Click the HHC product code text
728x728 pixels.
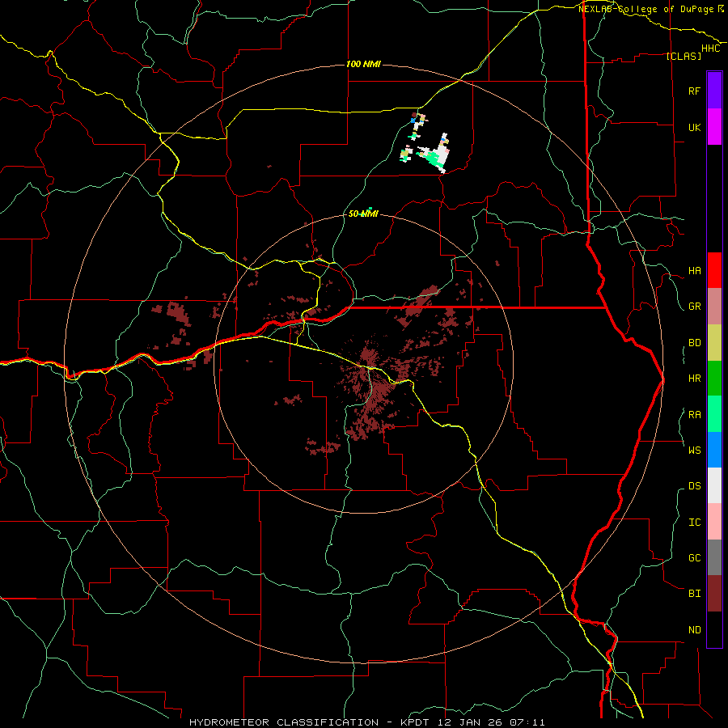710,49
